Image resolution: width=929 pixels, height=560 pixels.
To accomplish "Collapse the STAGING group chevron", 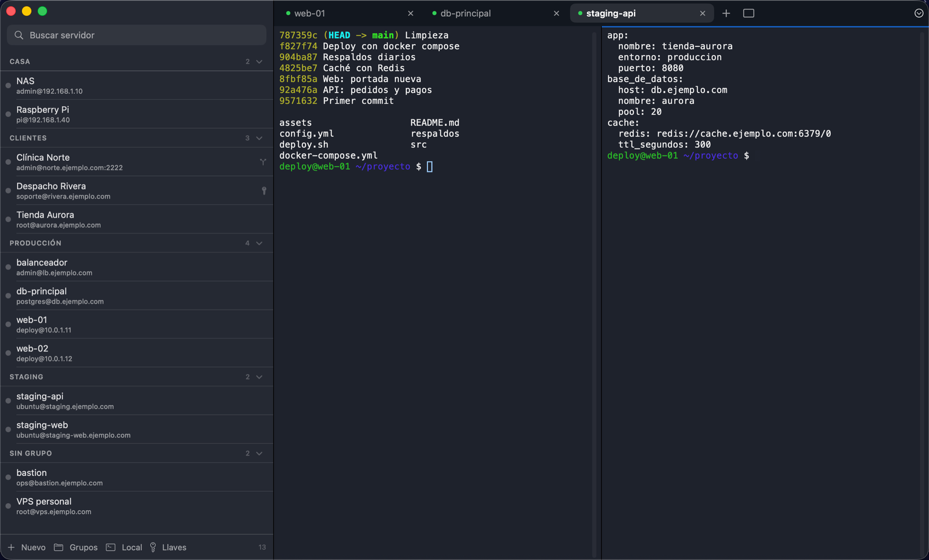I will [260, 377].
